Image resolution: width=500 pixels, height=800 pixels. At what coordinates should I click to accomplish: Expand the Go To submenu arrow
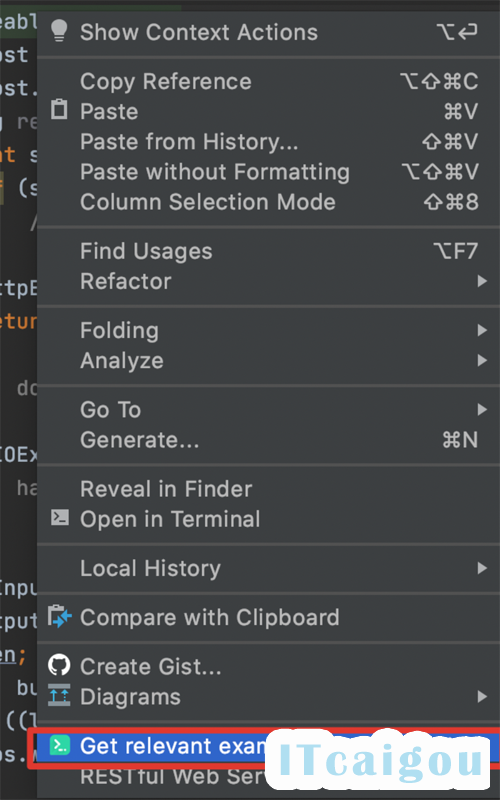482,409
